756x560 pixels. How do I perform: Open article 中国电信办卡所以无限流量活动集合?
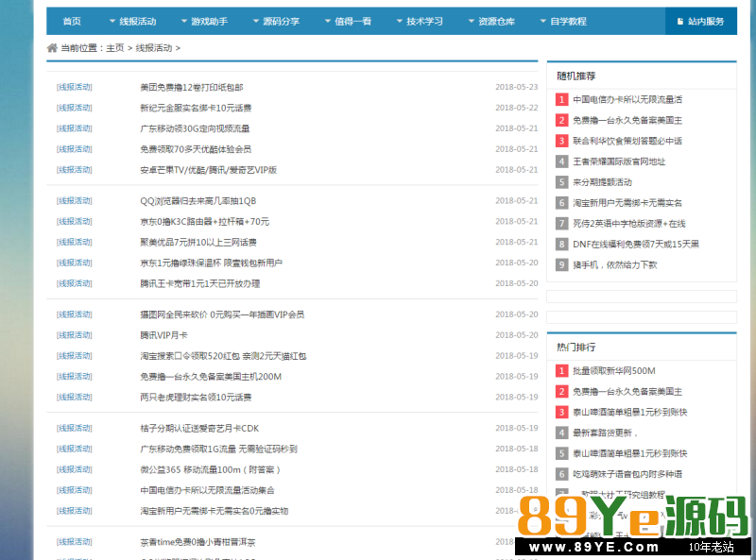pos(207,491)
